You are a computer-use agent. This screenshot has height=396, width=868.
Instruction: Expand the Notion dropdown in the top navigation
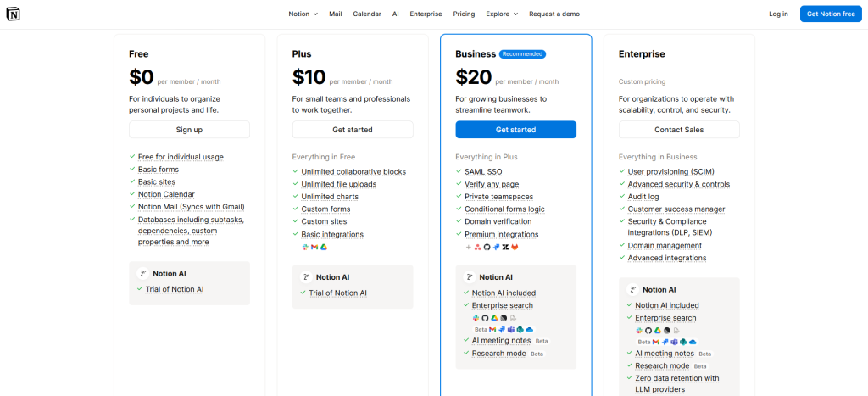tap(303, 14)
